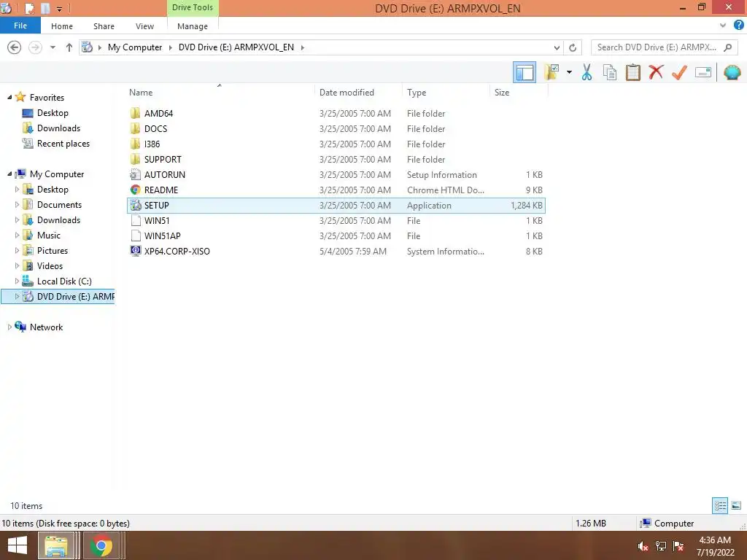
Task: Switch to the View ribbon tab
Action: pos(145,26)
